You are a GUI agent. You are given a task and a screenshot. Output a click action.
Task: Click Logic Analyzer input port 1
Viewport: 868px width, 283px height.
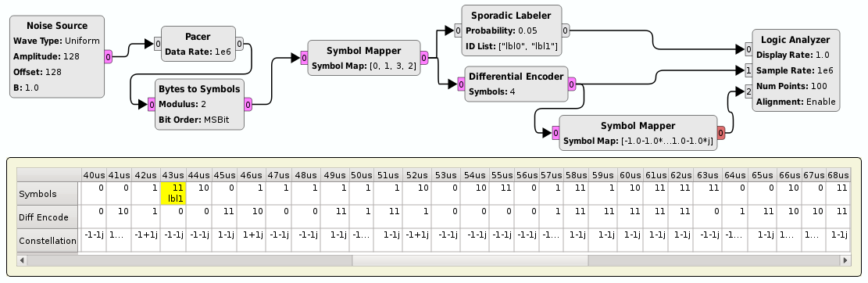(748, 70)
